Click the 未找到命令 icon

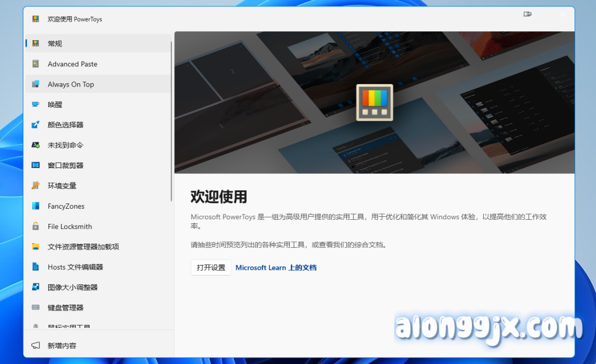pos(36,145)
